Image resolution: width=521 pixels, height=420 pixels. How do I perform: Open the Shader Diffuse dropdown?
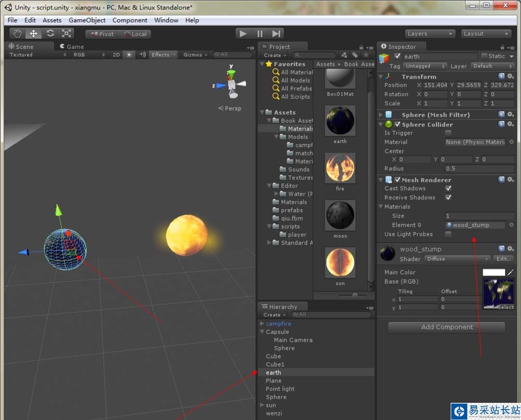457,259
